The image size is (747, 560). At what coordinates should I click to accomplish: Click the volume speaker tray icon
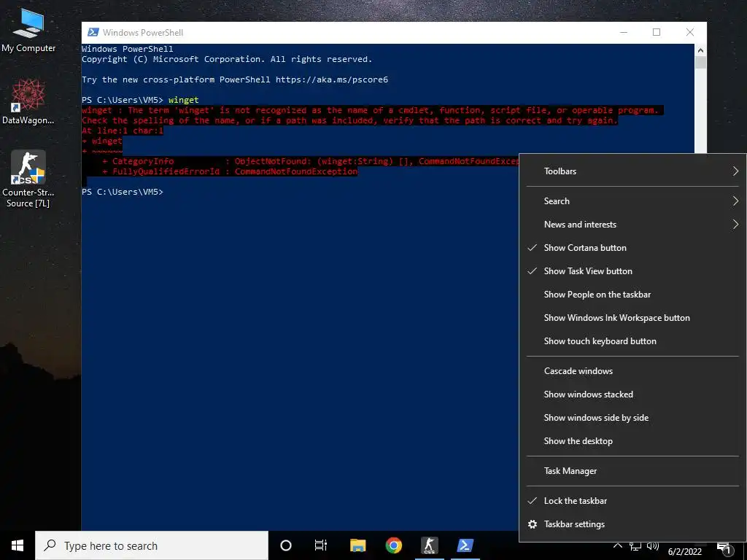coord(653,547)
